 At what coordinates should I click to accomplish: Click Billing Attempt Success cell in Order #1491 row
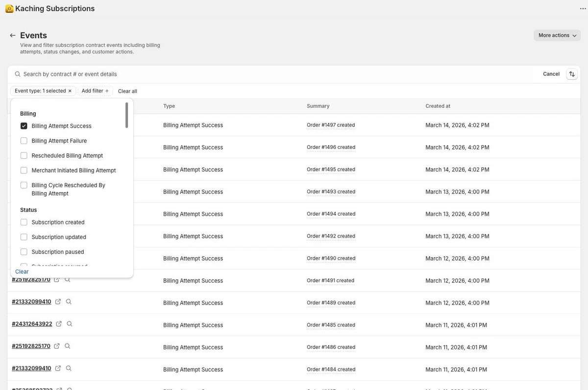193,281
